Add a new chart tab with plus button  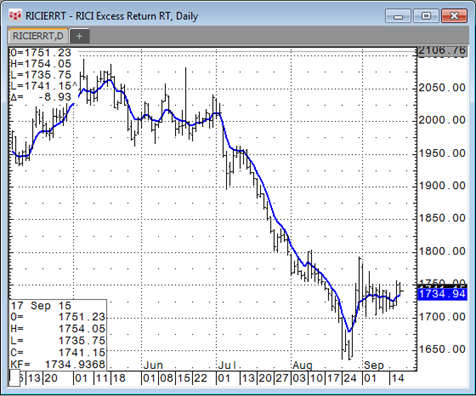coord(79,36)
